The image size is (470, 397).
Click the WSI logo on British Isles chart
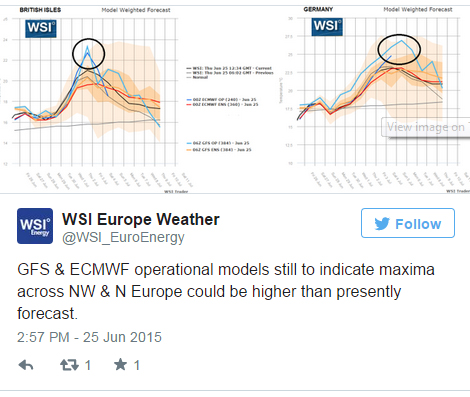click(x=41, y=28)
